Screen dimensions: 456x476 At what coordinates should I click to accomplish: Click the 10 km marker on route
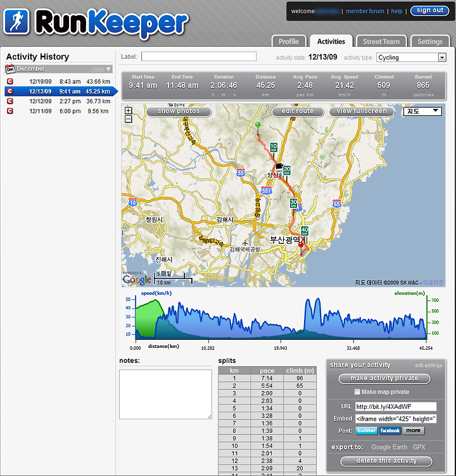tap(274, 148)
